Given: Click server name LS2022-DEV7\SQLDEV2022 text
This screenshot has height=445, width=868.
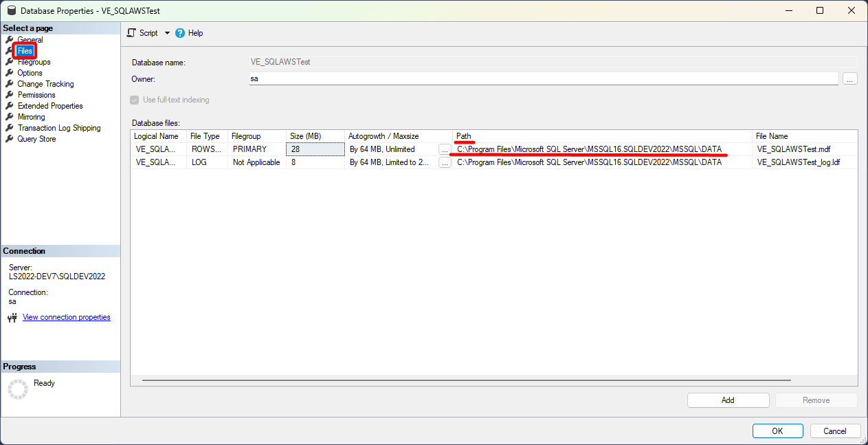Looking at the screenshot, I should (x=57, y=276).
